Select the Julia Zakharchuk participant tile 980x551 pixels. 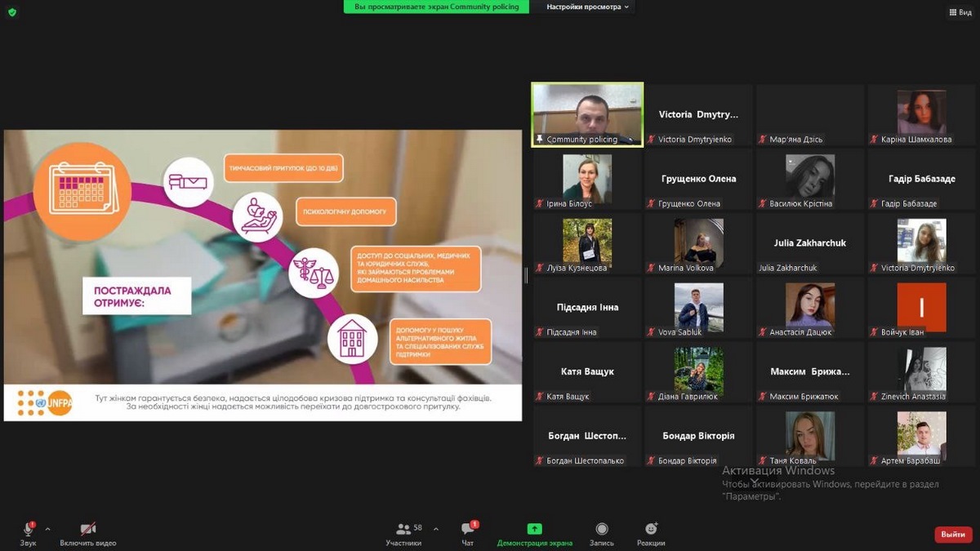click(x=809, y=243)
